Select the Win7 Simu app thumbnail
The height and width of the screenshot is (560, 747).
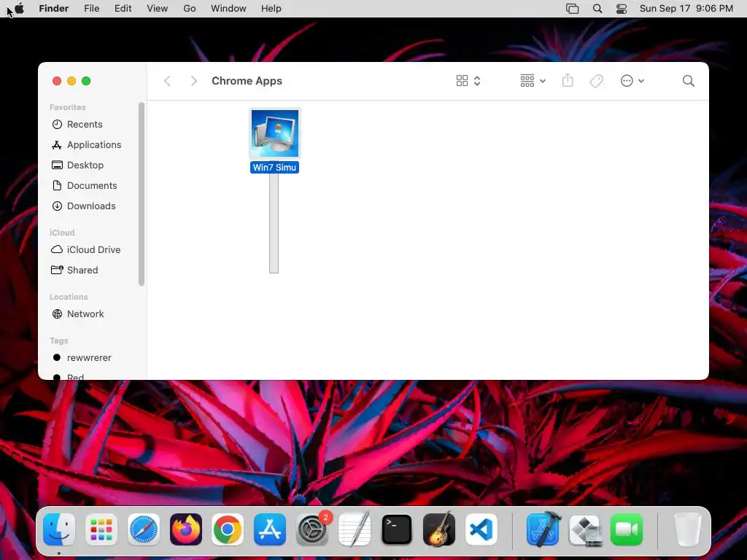click(x=275, y=133)
